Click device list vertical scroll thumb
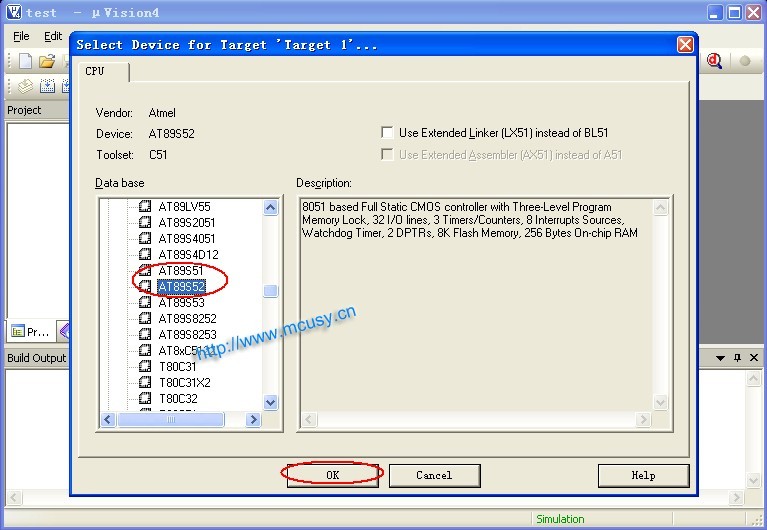767x530 pixels. (x=271, y=291)
